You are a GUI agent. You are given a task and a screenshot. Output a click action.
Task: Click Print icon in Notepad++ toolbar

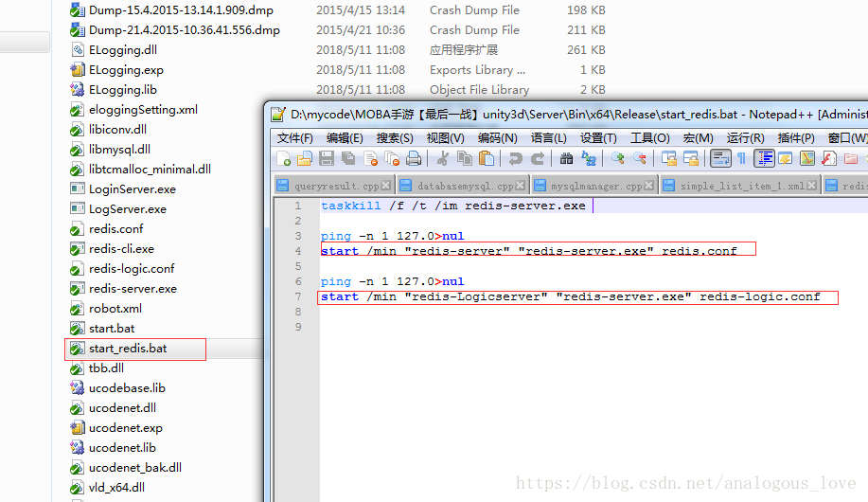click(414, 159)
